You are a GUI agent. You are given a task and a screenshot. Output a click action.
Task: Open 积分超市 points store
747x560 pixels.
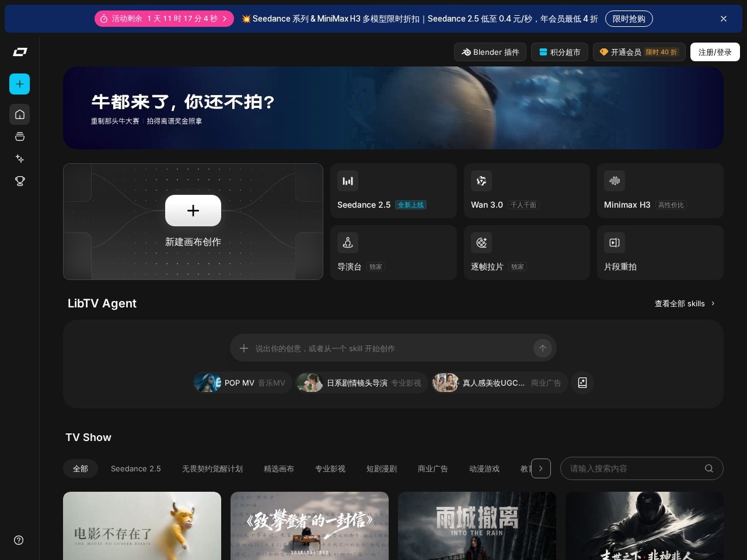(x=560, y=52)
